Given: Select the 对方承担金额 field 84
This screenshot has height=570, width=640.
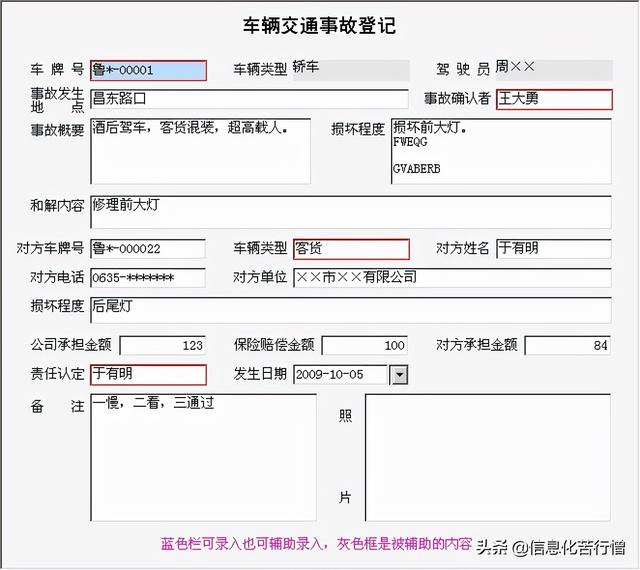Looking at the screenshot, I should pyautogui.click(x=567, y=345).
